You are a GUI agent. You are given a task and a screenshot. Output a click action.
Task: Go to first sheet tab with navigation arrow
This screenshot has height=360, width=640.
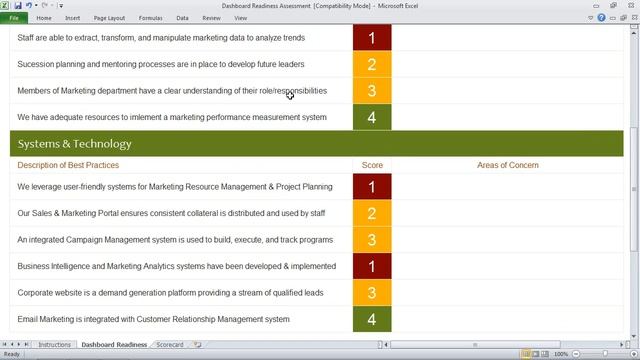[4, 344]
